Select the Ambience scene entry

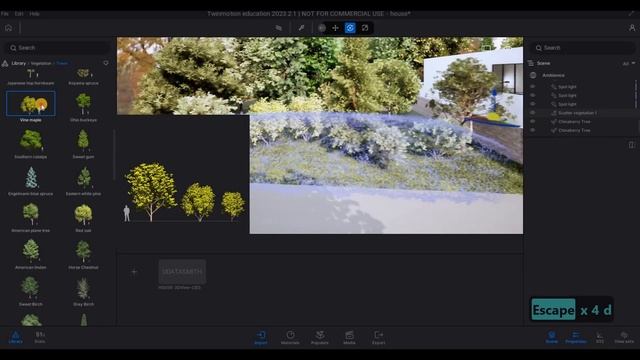(x=553, y=76)
